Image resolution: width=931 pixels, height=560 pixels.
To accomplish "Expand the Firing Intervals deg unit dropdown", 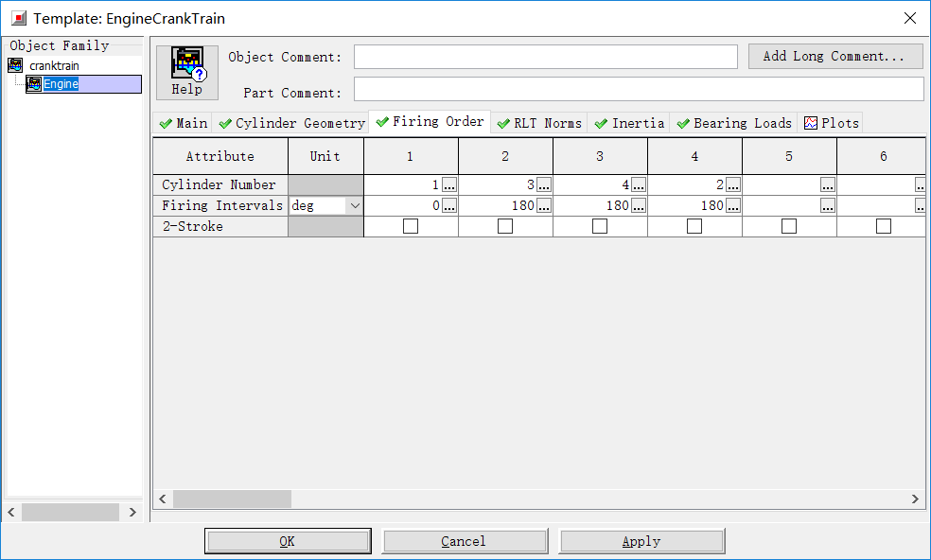I will pos(355,206).
